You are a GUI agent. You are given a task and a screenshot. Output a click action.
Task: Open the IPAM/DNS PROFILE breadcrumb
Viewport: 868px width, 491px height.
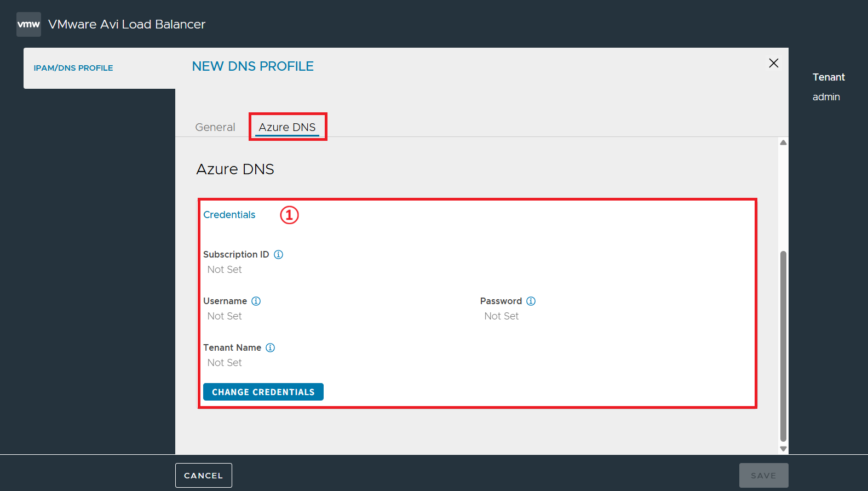tap(73, 68)
